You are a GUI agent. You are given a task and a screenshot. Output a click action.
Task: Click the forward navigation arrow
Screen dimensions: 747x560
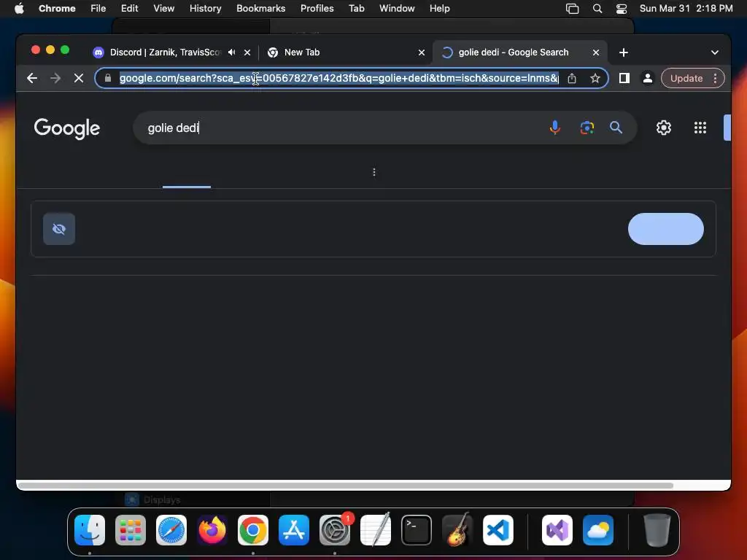pos(55,78)
